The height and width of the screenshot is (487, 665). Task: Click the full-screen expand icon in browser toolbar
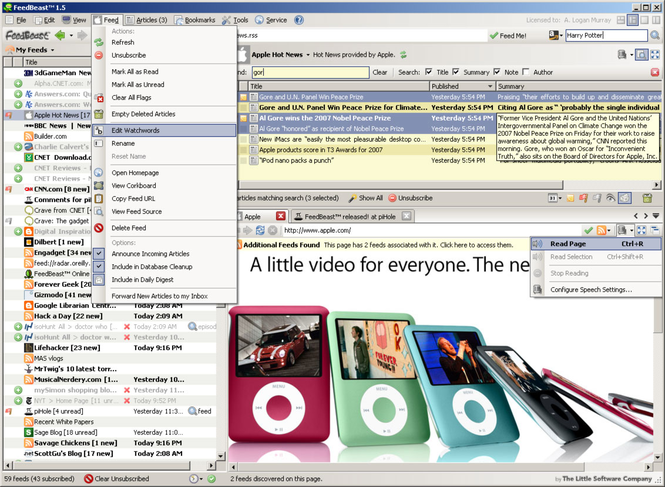[642, 230]
